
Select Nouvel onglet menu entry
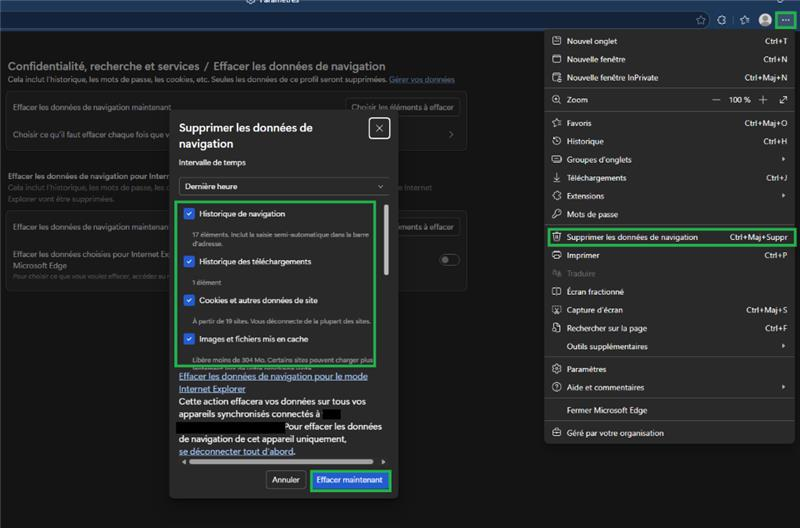(x=669, y=41)
